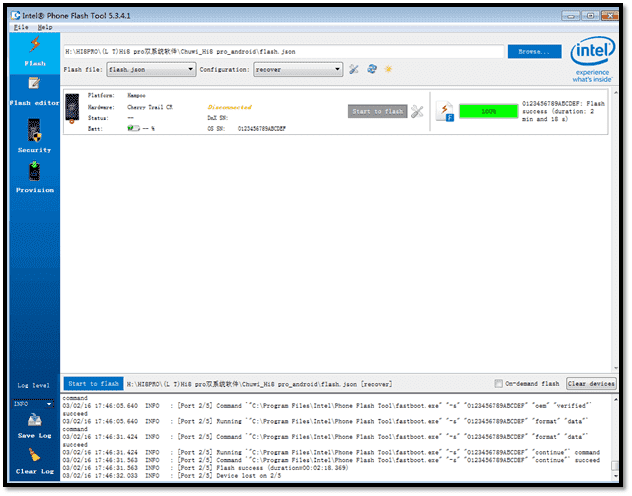
Task: Click the Platform value in device row
Action: pos(136,95)
